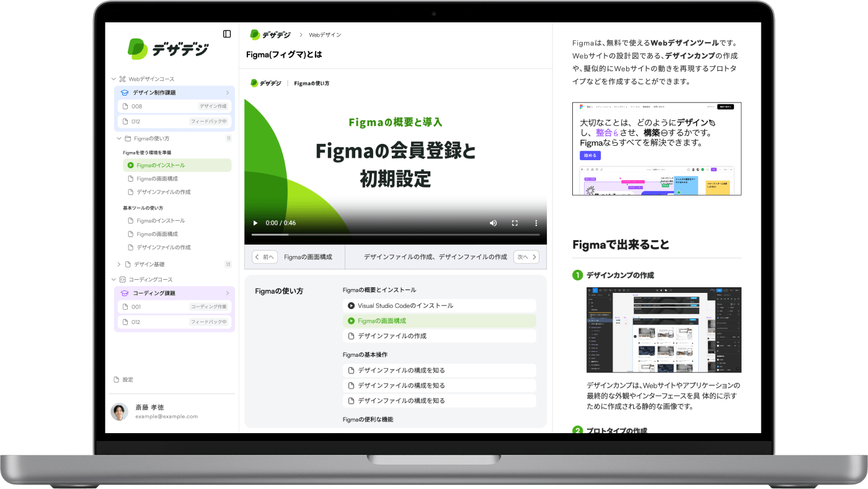
Task: Go to next lesson with 次へ
Action: coord(526,257)
